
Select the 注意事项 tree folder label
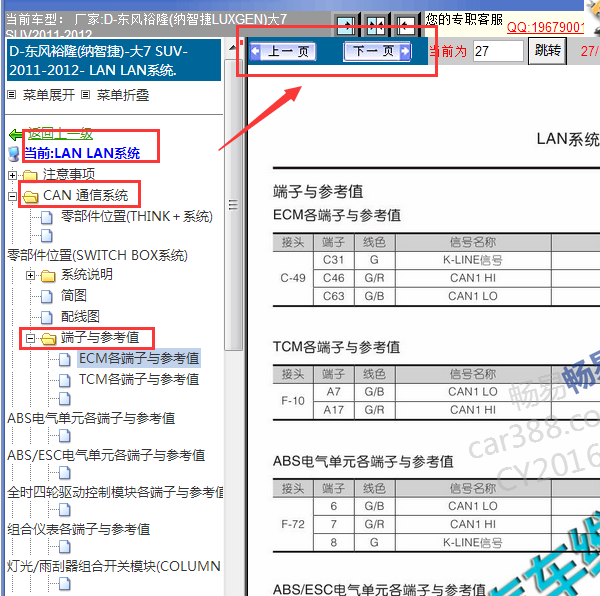(x=69, y=174)
